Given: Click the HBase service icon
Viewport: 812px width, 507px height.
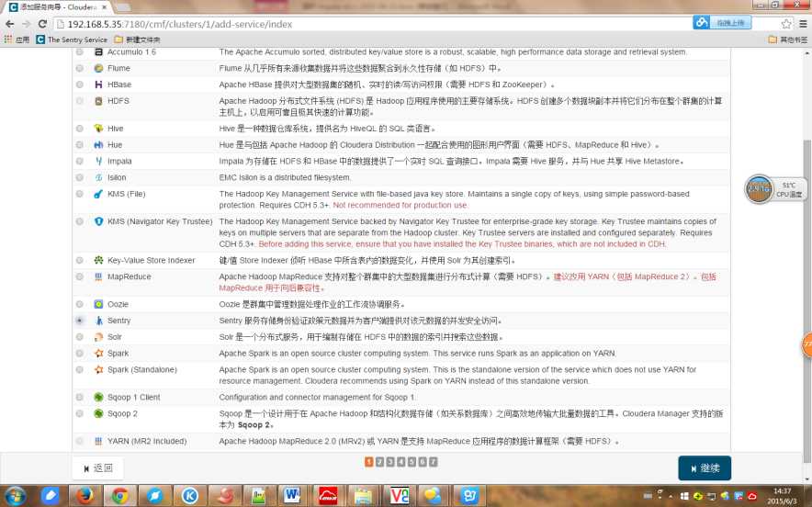Looking at the screenshot, I should 98,84.
